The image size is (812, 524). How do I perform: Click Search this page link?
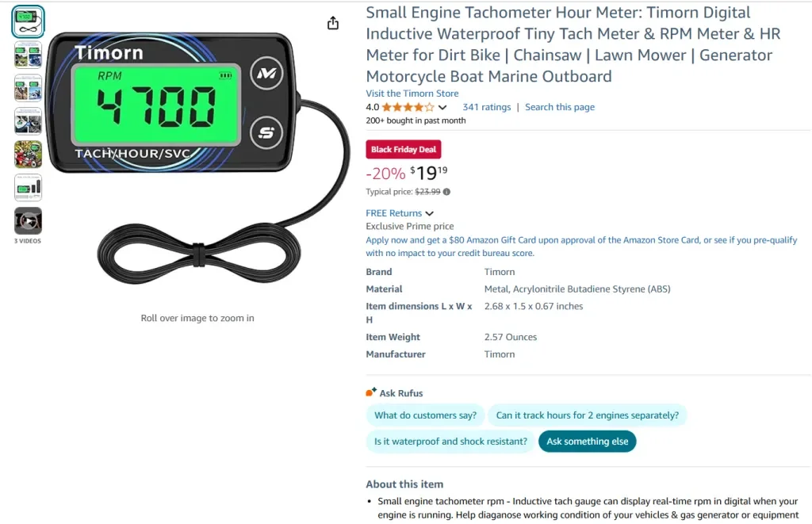tap(560, 107)
